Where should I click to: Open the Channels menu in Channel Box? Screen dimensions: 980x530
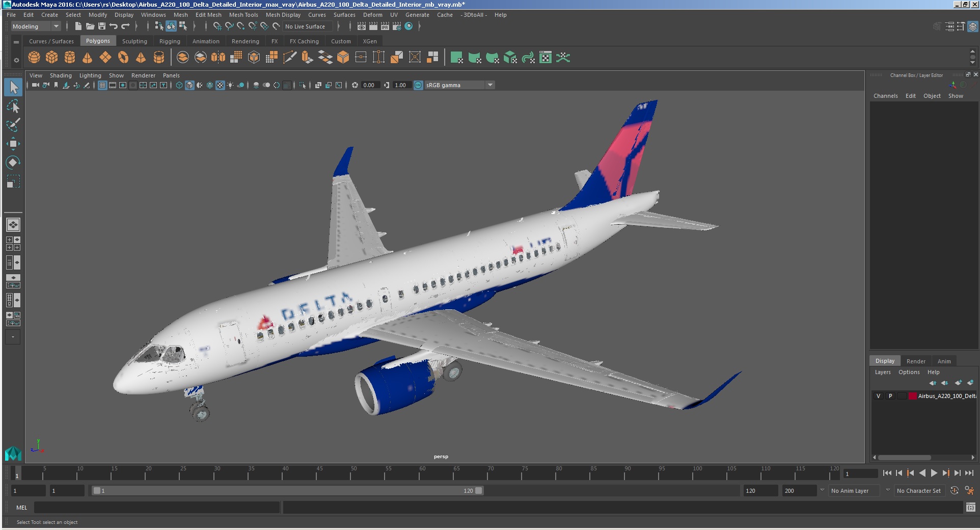[x=885, y=96]
